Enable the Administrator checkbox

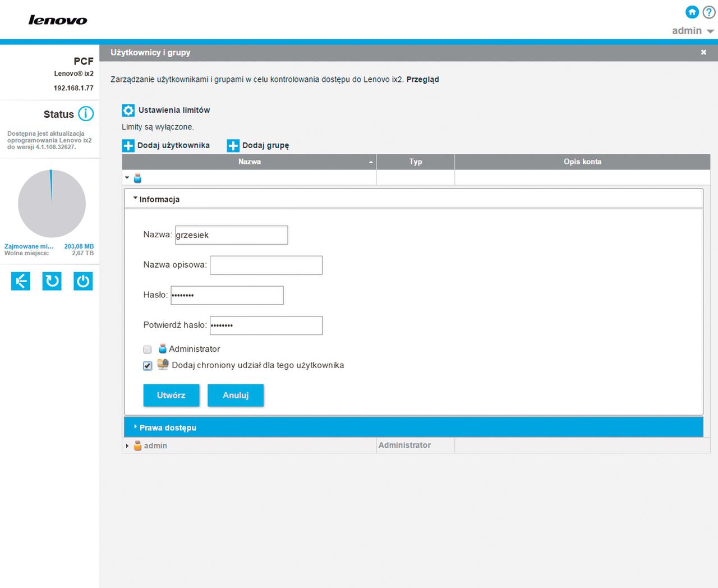click(x=148, y=350)
